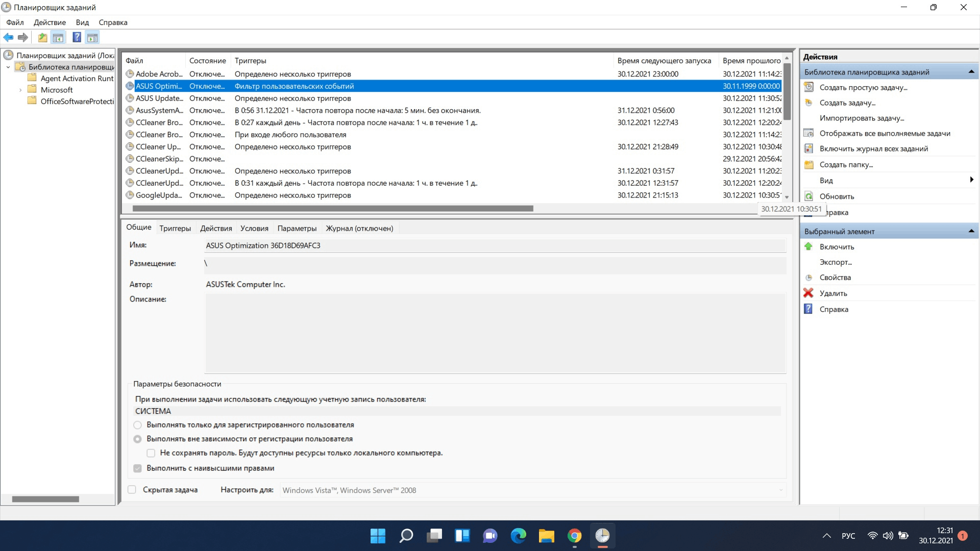
Task: Click the Back arrow toolbar icon
Action: 8,37
